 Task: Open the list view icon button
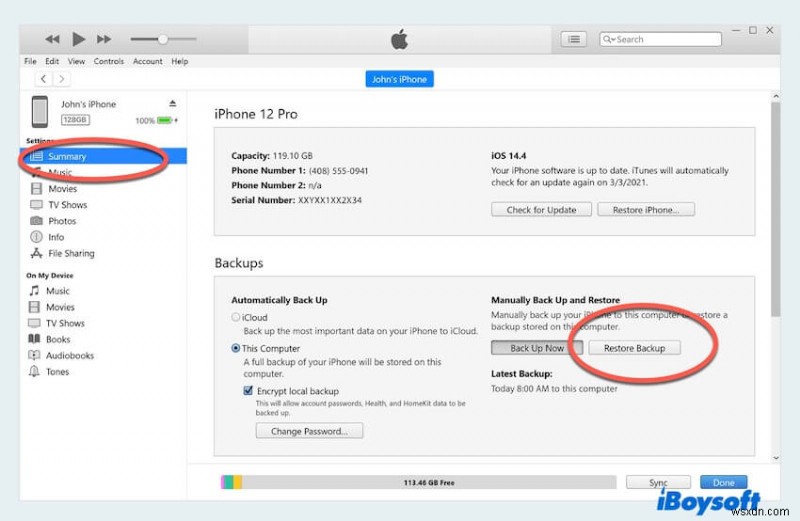pyautogui.click(x=573, y=39)
